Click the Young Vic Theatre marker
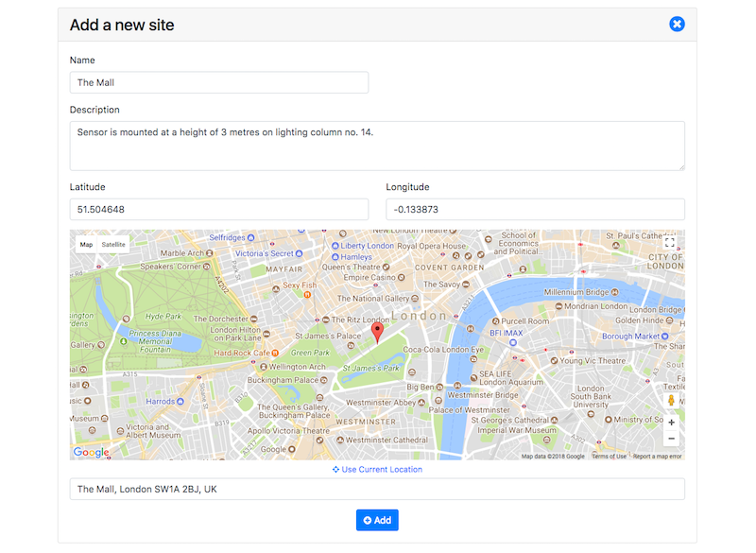This screenshot has width=756, height=553. [x=554, y=360]
